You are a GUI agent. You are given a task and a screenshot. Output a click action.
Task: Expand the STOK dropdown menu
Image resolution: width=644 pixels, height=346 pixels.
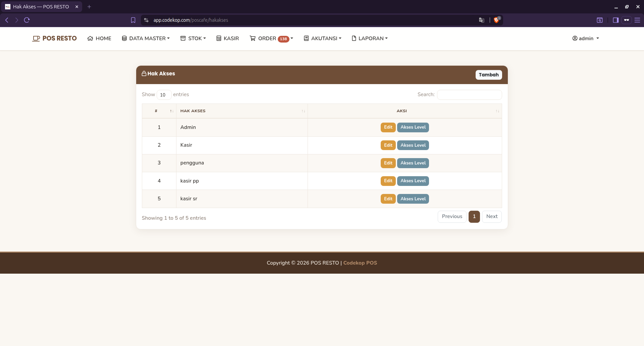[193, 39]
